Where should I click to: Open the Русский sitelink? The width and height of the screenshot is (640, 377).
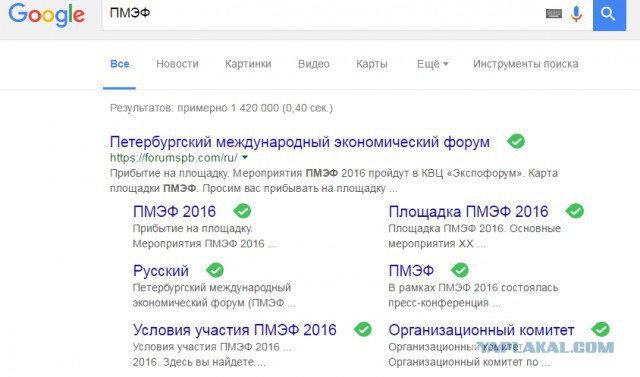point(161,271)
